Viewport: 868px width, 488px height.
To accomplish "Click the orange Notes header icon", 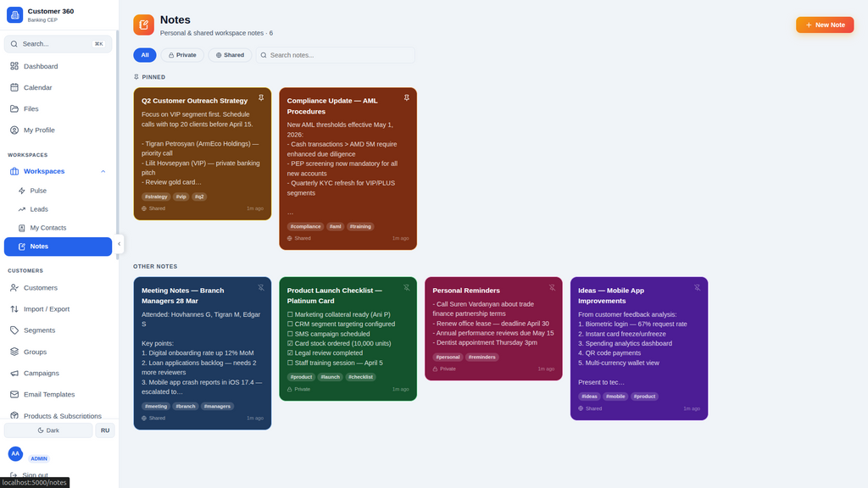I will [143, 25].
